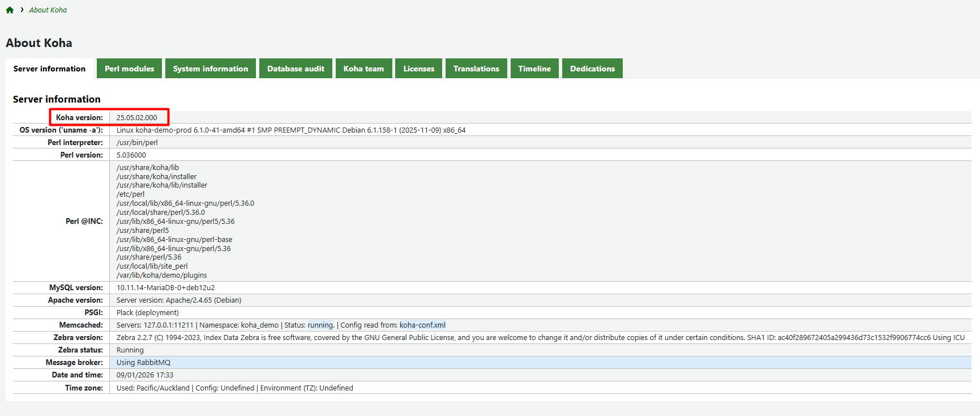This screenshot has height=416, width=980.
Task: Click the Apache version value
Action: click(179, 300)
